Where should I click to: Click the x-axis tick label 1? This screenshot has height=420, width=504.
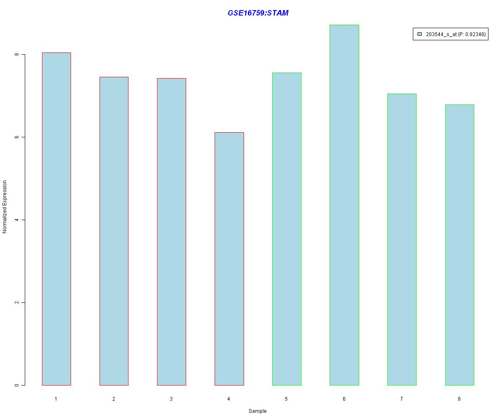pos(56,399)
